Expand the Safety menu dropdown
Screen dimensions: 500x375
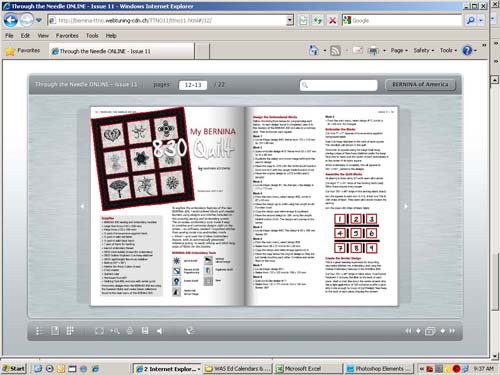coord(424,50)
